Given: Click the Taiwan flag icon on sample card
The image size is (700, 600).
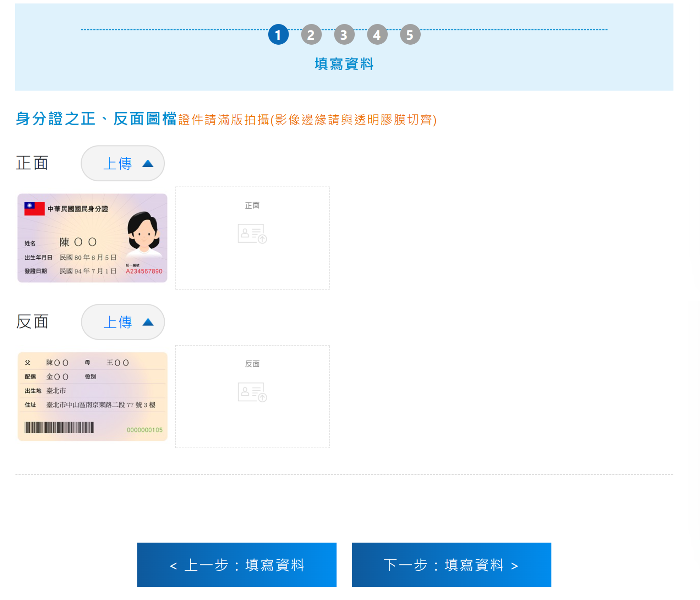Looking at the screenshot, I should coord(34,208).
